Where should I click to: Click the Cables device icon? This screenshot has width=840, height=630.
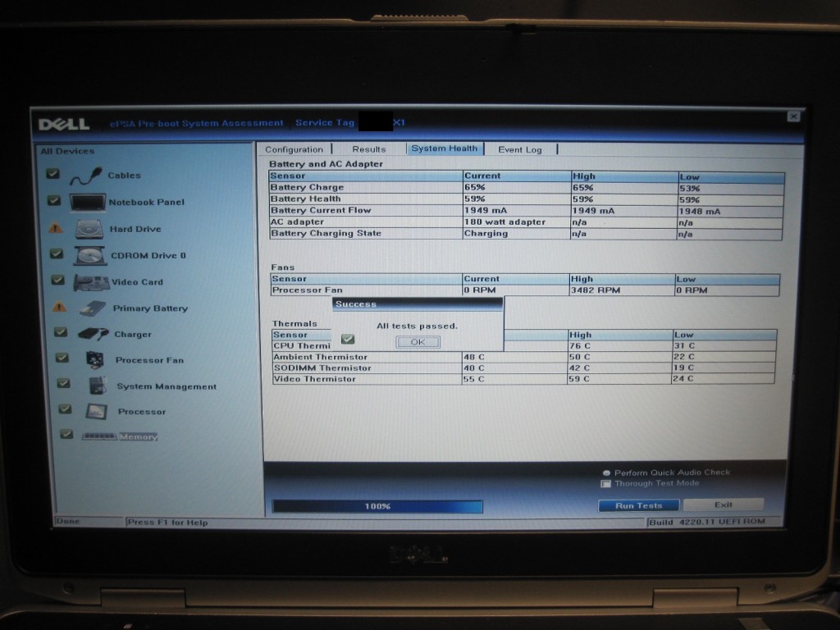pos(85,176)
